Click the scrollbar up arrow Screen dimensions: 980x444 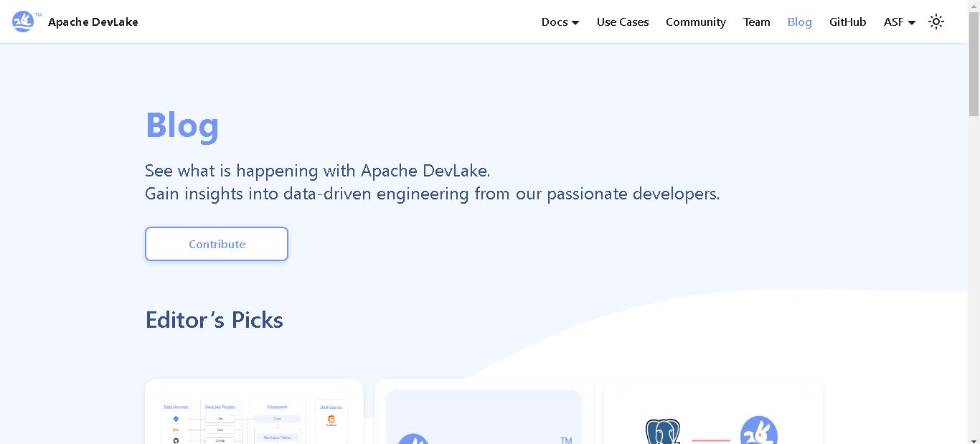tap(974, 6)
